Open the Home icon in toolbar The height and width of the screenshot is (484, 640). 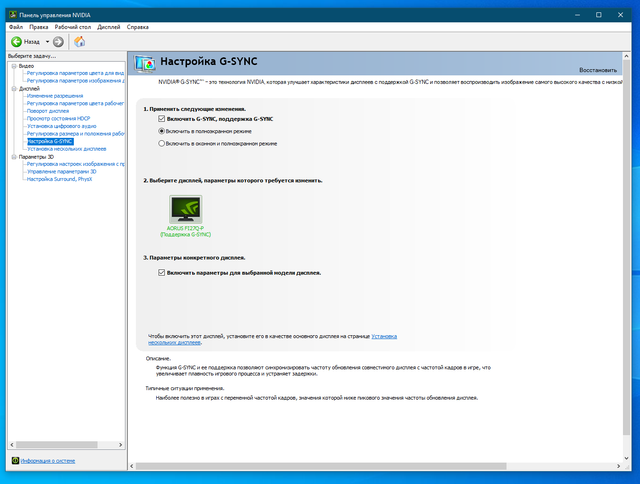click(x=80, y=41)
